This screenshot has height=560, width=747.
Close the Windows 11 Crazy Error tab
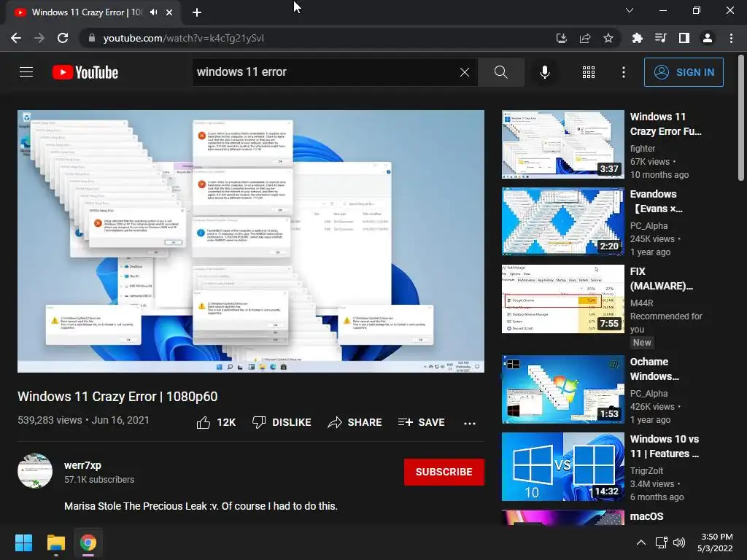tap(169, 12)
